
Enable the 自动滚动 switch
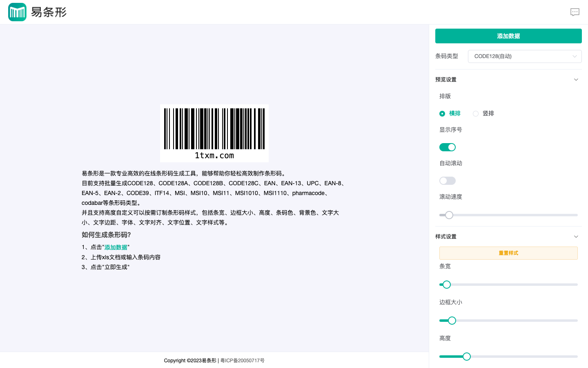[x=447, y=181]
